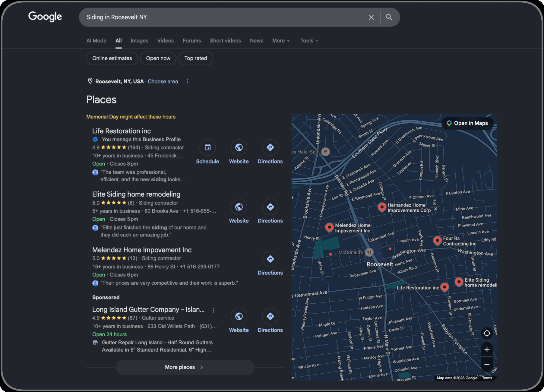Click inside the search box with Siding query

click(x=223, y=17)
